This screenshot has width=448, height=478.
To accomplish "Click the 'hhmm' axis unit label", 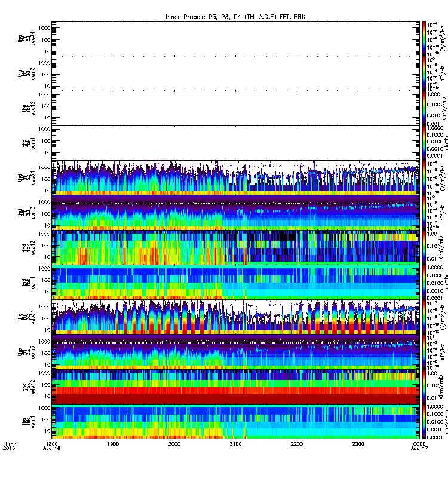I will 10,444.
